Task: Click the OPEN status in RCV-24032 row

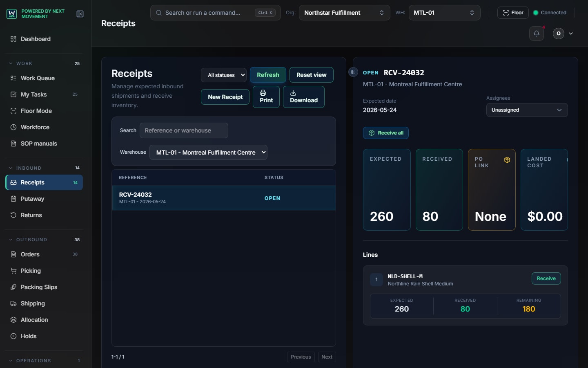Action: pyautogui.click(x=272, y=198)
